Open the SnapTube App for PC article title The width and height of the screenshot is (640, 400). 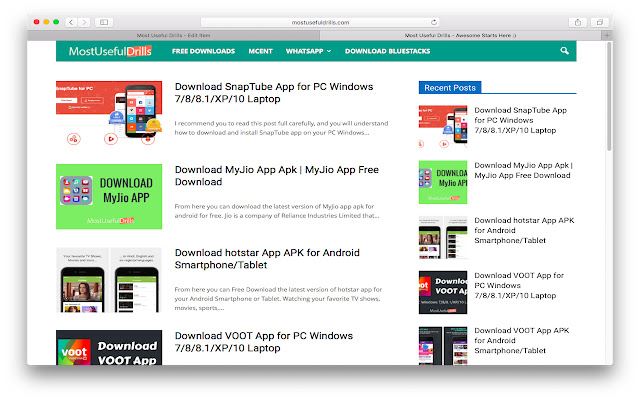click(274, 93)
